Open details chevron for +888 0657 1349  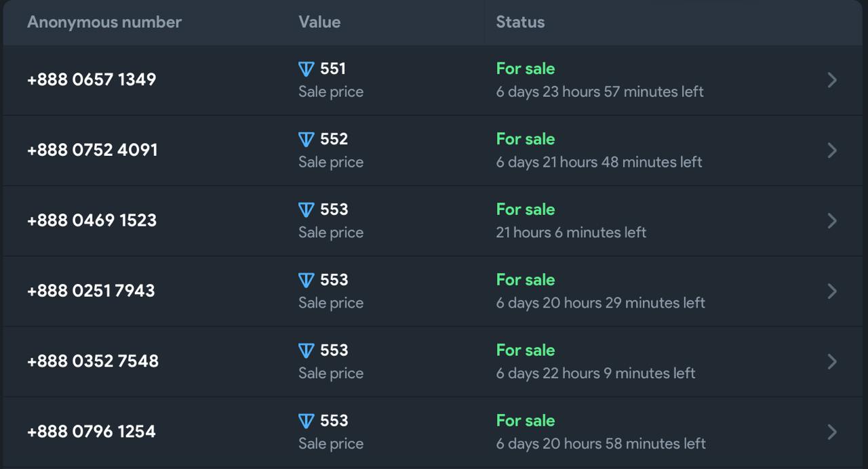[832, 80]
